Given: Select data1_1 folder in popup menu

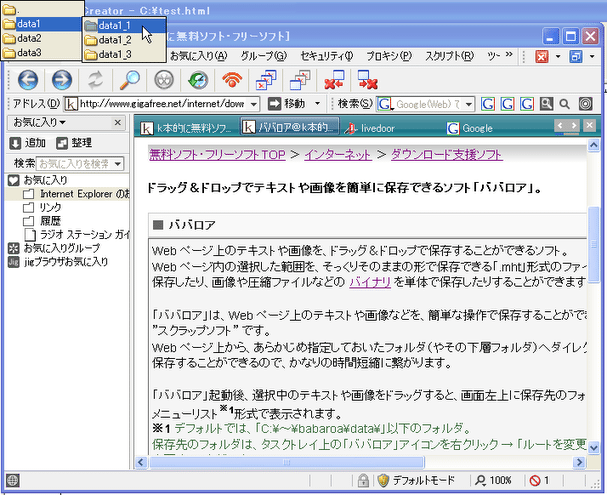Looking at the screenshot, I should [x=125, y=26].
